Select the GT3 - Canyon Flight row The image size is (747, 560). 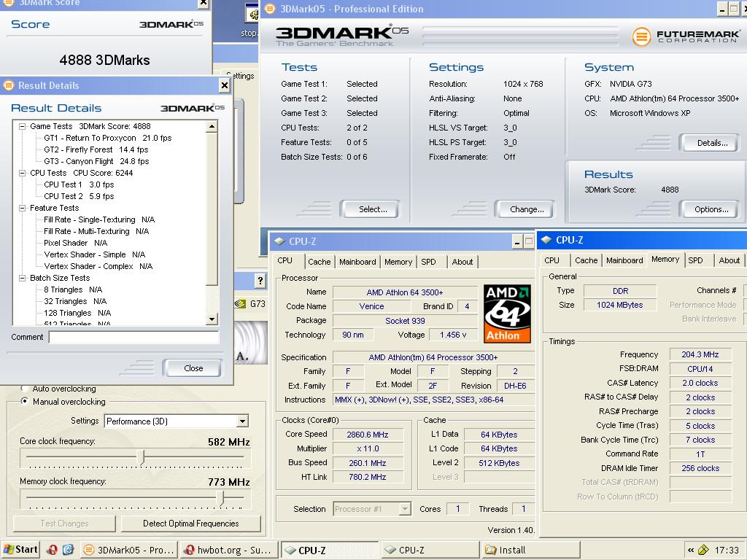[x=96, y=161]
